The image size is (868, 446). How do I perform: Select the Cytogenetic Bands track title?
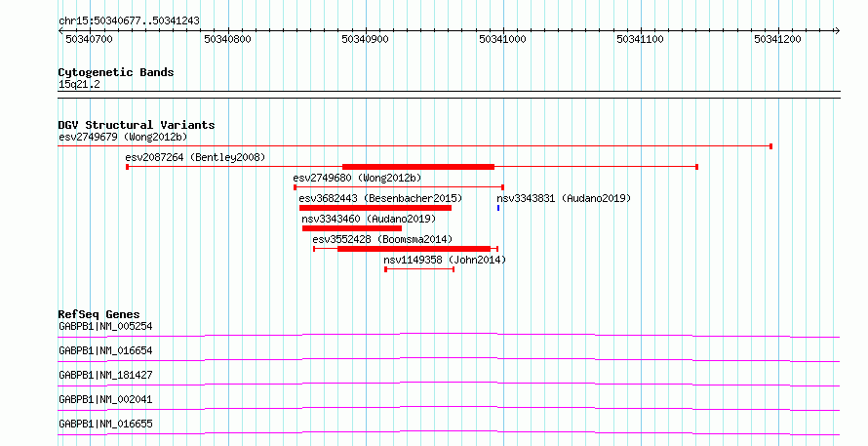(x=116, y=72)
